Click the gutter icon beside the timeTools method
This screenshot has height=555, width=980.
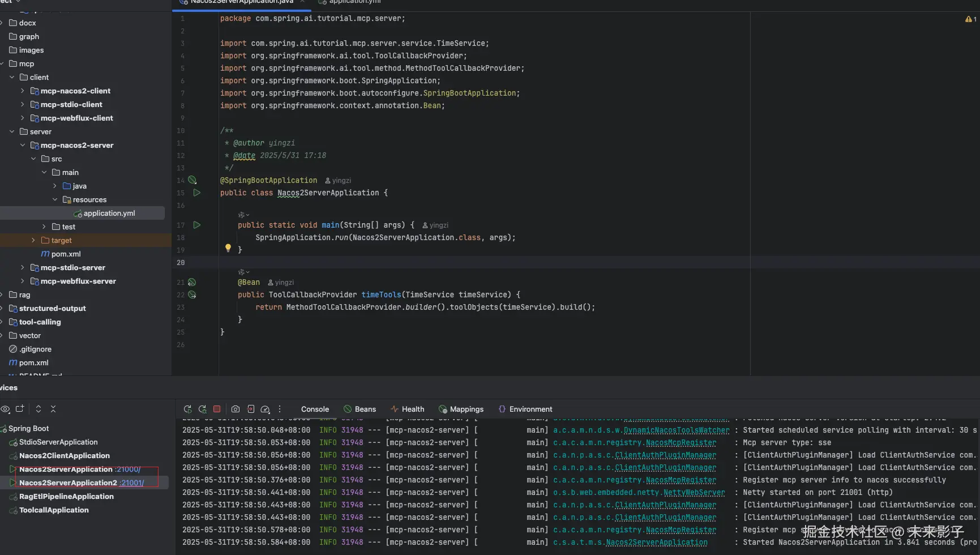pyautogui.click(x=192, y=294)
